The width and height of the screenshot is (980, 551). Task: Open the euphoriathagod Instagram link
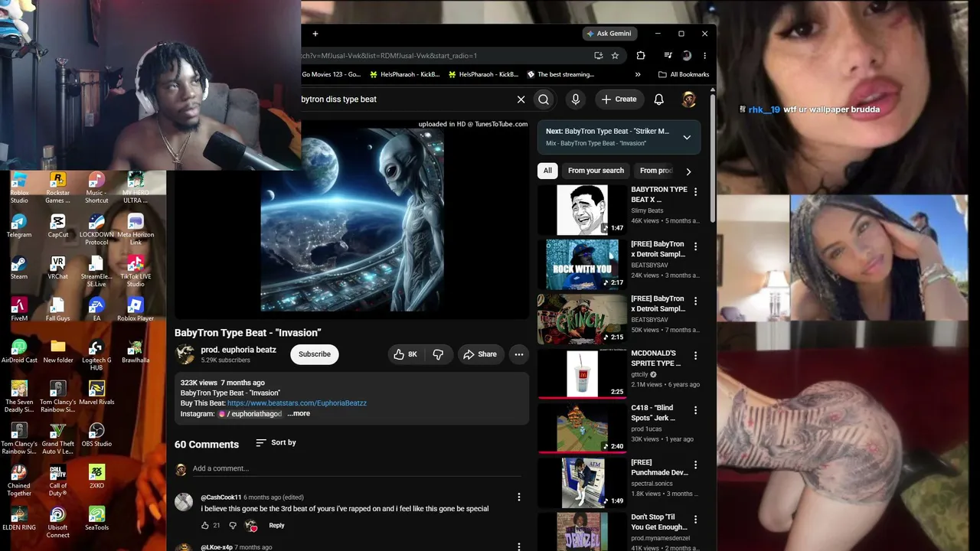250,414
